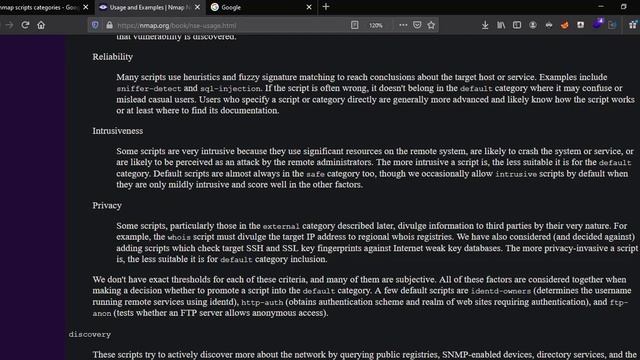Click the intrusive category word

point(516,174)
